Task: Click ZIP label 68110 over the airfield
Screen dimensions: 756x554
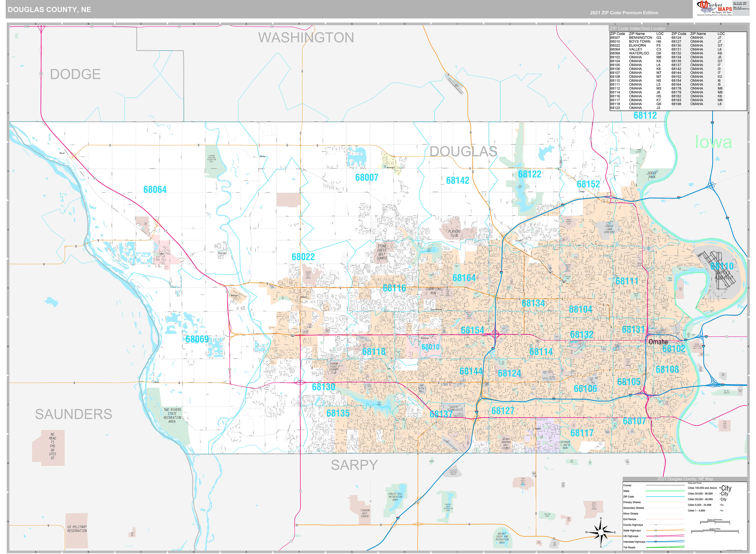Action: click(722, 267)
